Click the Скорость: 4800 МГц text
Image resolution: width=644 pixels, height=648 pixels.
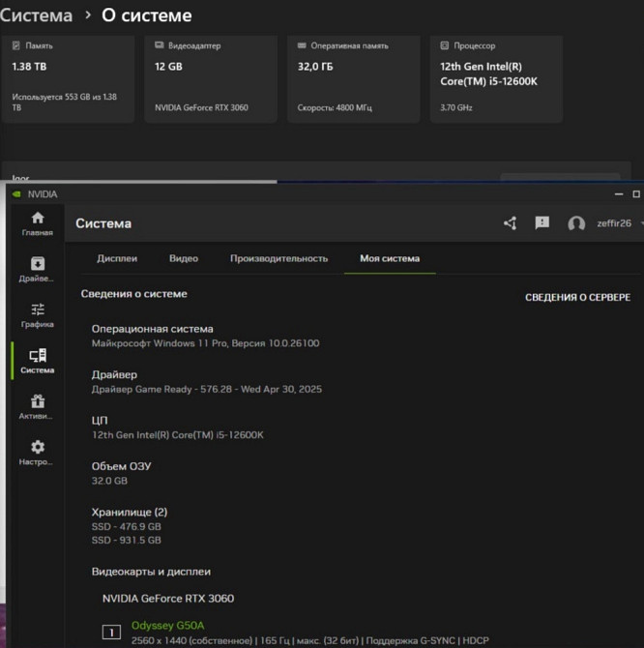(335, 107)
